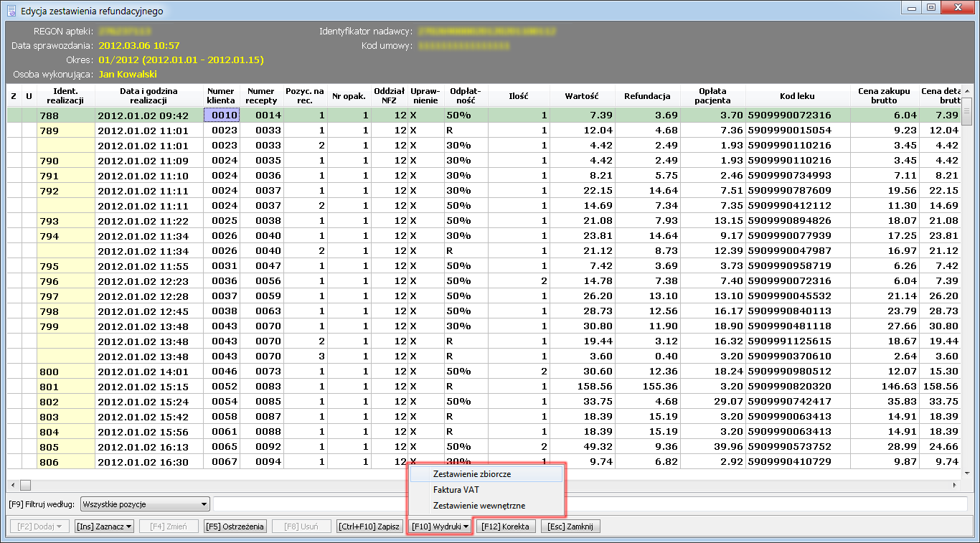
Task: Click the Numer klienta column header
Action: point(222,95)
